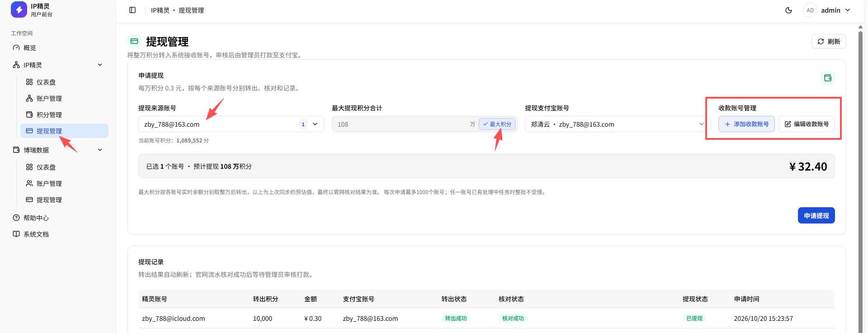Image resolution: width=868 pixels, height=333 pixels.
Task: Click the 2026/10/20 15:23:57 timestamp
Action: [763, 319]
